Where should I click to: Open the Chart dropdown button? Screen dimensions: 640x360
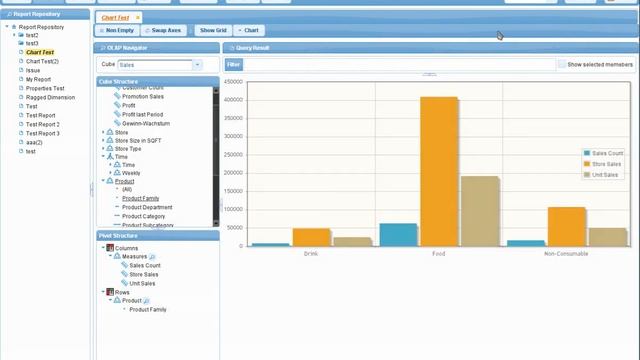pyautogui.click(x=249, y=30)
